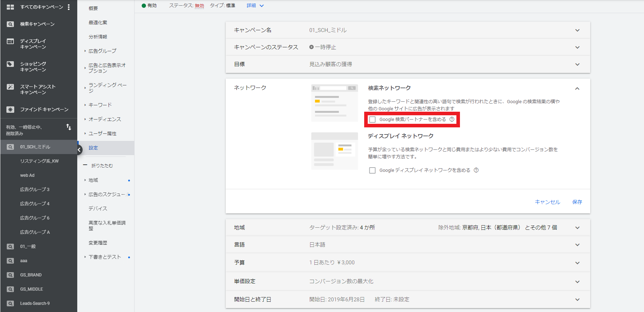
Task: Open the 最適化案 menu item
Action: [98, 23]
